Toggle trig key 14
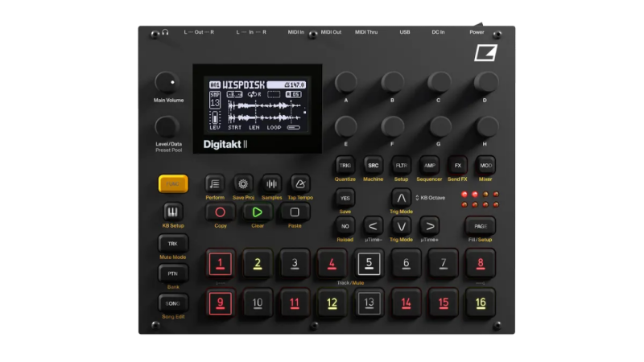644x362 pixels. tap(406, 303)
